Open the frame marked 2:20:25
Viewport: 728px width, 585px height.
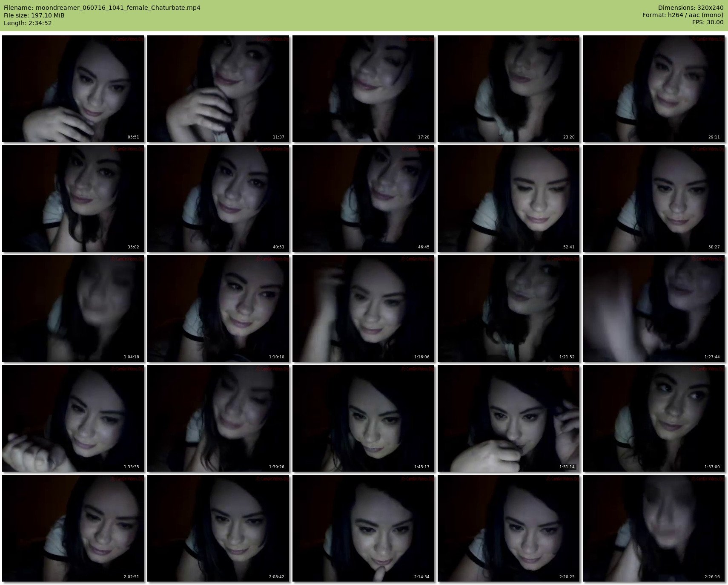(509, 528)
